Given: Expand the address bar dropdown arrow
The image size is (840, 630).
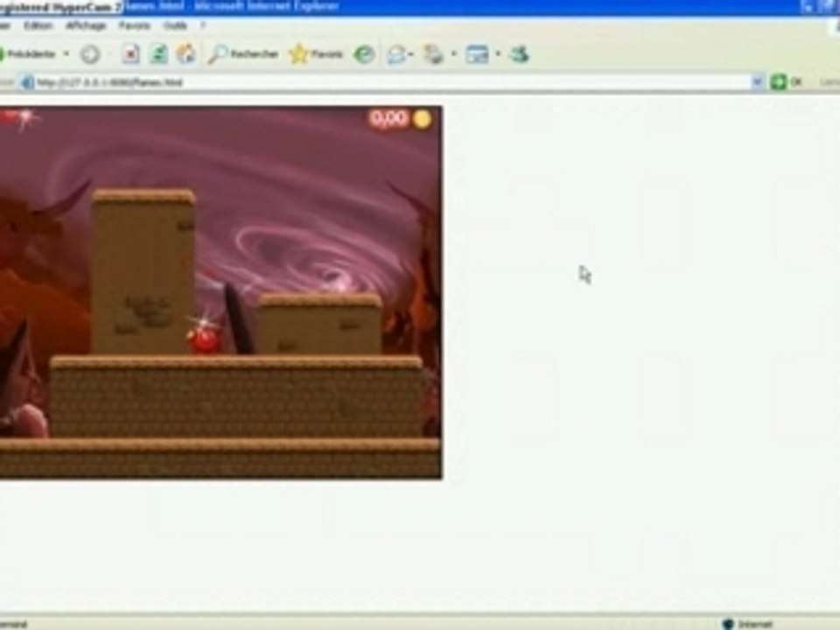Looking at the screenshot, I should click(757, 82).
